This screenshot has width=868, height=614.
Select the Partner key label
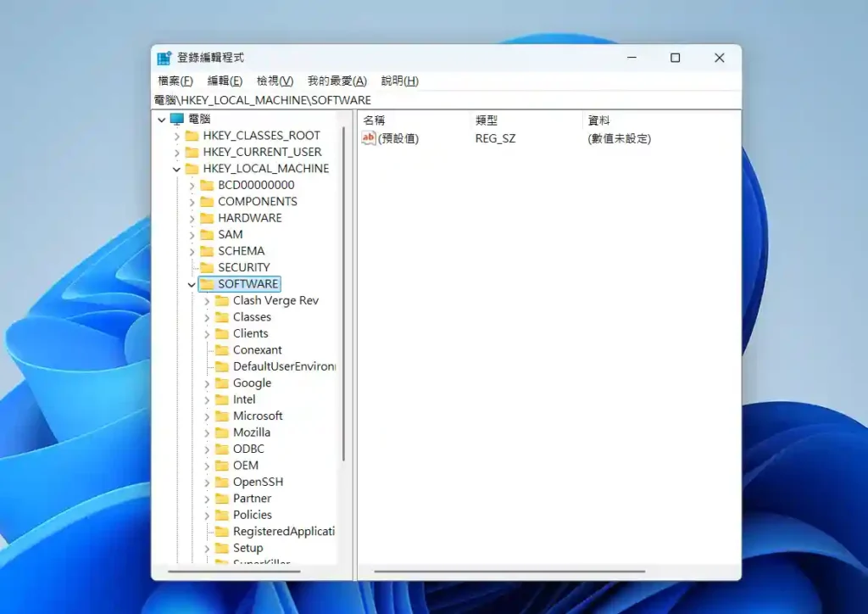pos(252,499)
